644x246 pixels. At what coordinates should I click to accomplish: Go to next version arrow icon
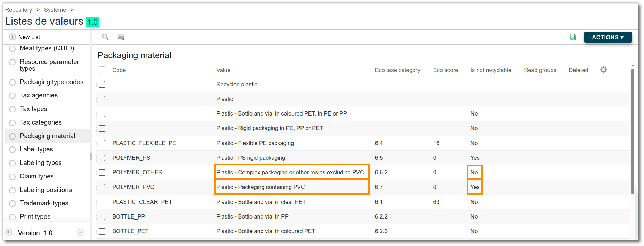81,232
